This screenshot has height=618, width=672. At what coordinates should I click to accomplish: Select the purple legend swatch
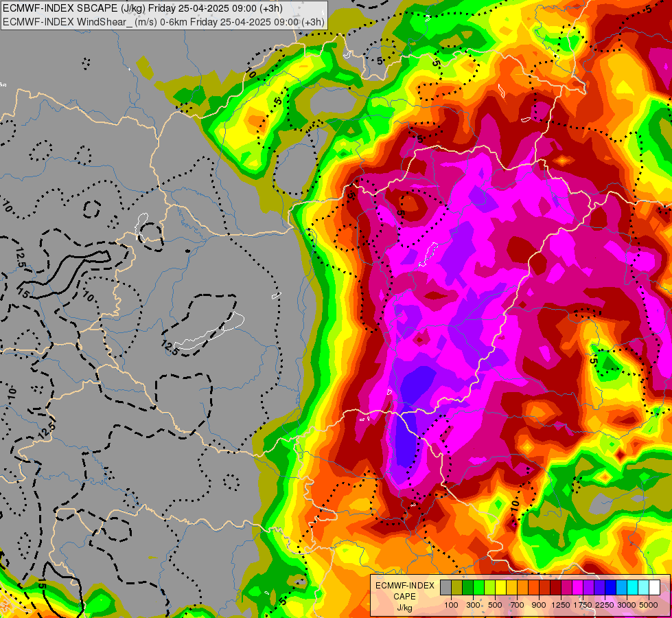pyautogui.click(x=589, y=588)
